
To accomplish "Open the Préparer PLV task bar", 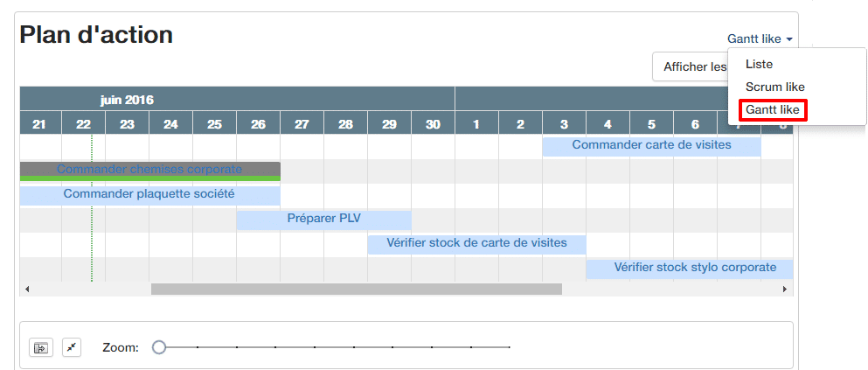I will coord(323,219).
